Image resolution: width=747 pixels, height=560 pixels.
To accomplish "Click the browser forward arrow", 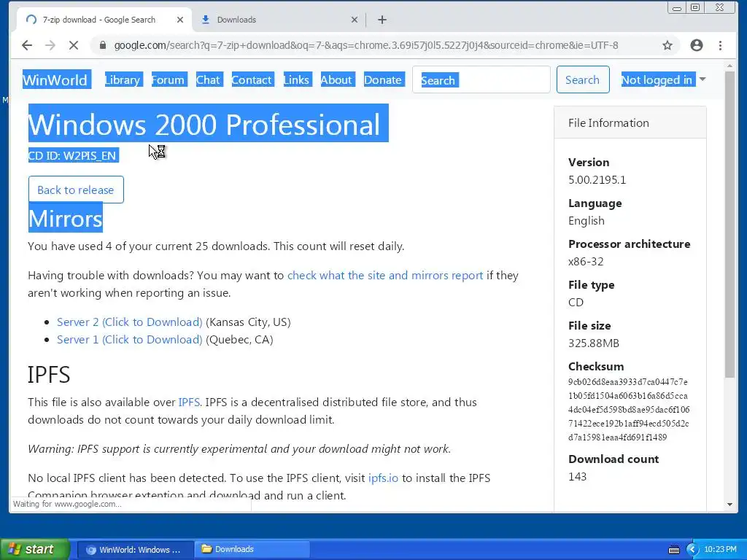I will coord(50,45).
